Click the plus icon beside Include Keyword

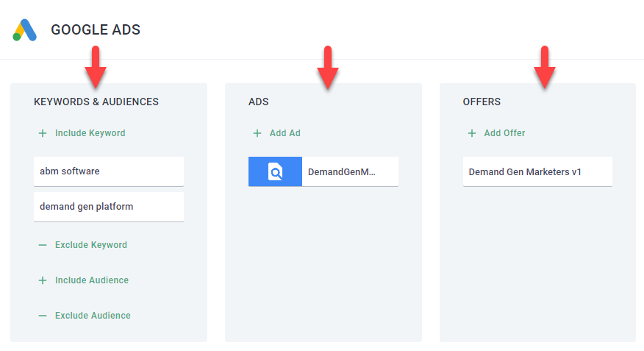(43, 133)
